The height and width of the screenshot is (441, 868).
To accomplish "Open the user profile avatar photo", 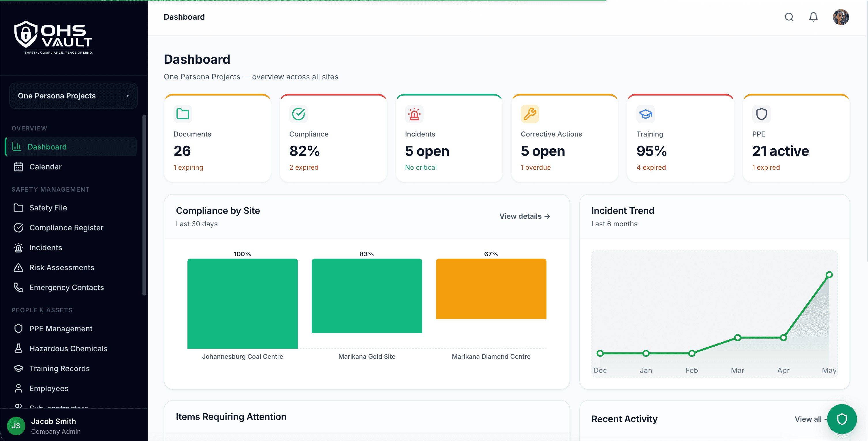I will (x=841, y=17).
